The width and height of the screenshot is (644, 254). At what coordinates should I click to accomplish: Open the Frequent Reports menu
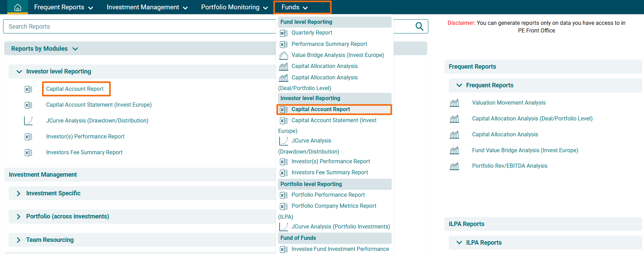[x=63, y=7]
